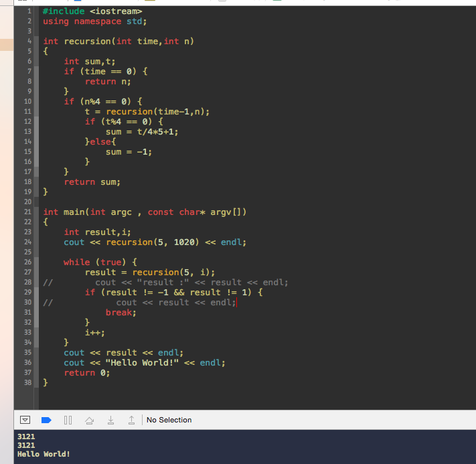The image size is (476, 464).
Task: Click the 'i++;' statement
Action: pos(94,333)
